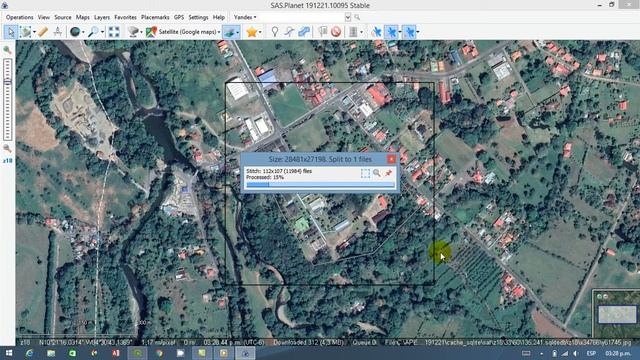Open the Yandex search provider dropdown
This screenshot has width=640, height=360.
click(x=245, y=17)
